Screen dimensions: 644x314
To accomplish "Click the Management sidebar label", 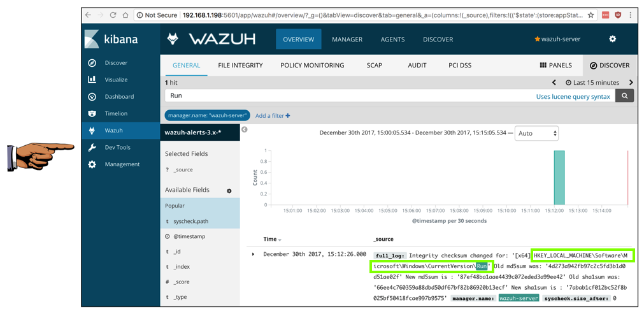I will (x=122, y=164).
